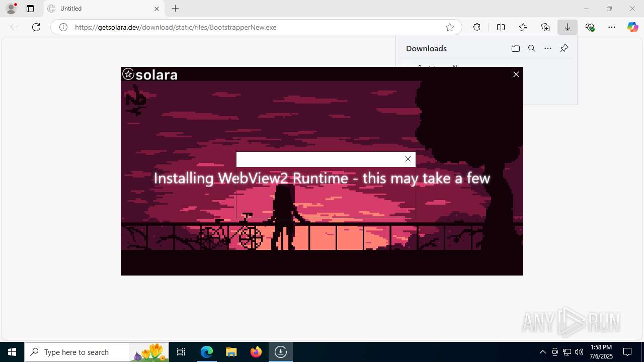
Task: Open downloads folder from Downloads panel
Action: coord(515,48)
